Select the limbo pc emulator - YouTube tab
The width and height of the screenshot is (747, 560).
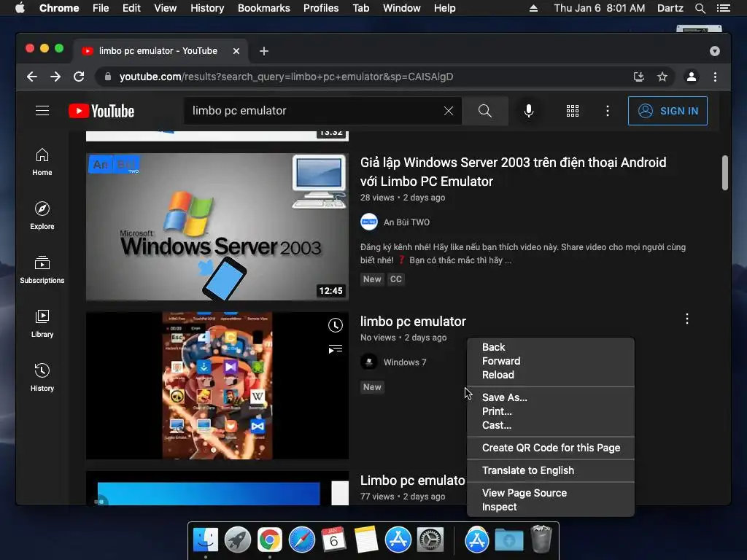(158, 51)
